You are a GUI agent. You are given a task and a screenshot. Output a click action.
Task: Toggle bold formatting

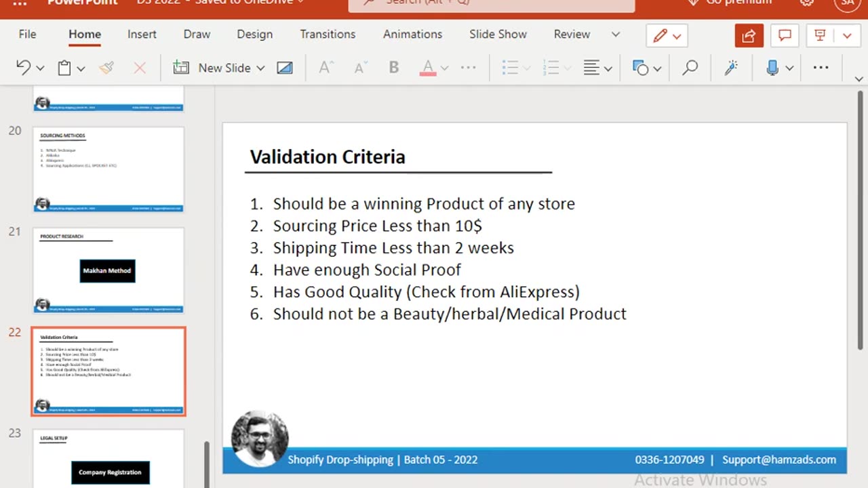coord(394,68)
